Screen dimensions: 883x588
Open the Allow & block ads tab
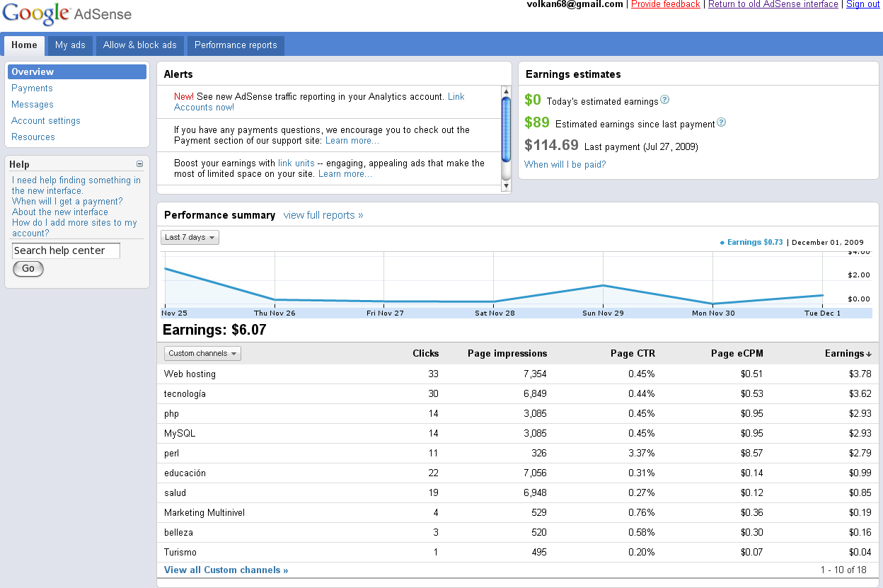140,45
